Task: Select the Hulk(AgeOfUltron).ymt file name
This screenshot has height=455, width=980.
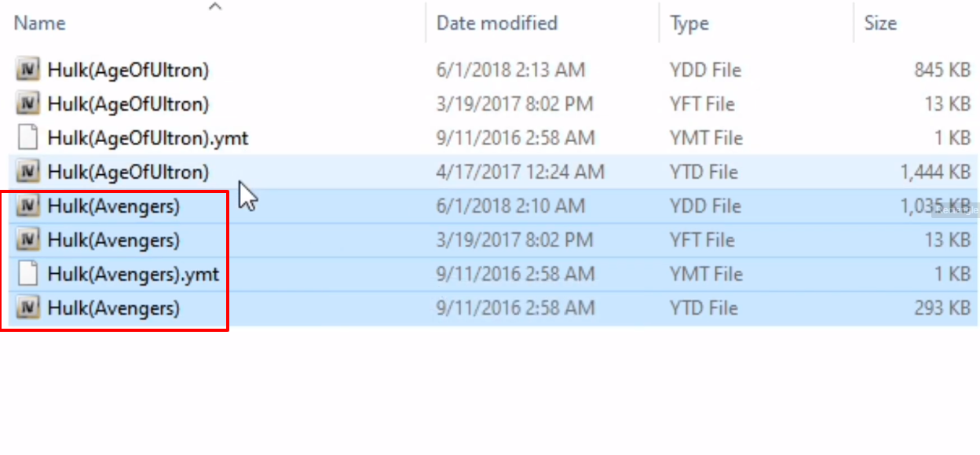Action: point(148,138)
